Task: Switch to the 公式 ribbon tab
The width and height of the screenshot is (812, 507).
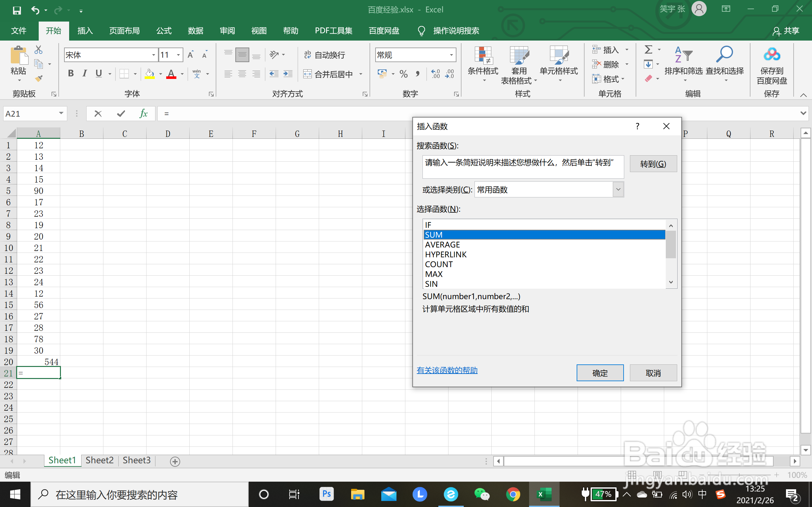Action: [x=163, y=30]
